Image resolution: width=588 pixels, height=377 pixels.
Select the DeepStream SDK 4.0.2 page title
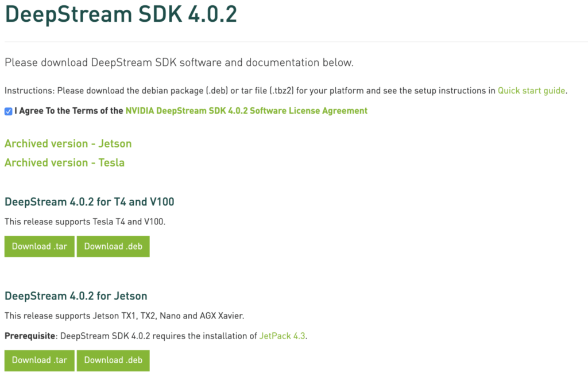pyautogui.click(x=121, y=14)
